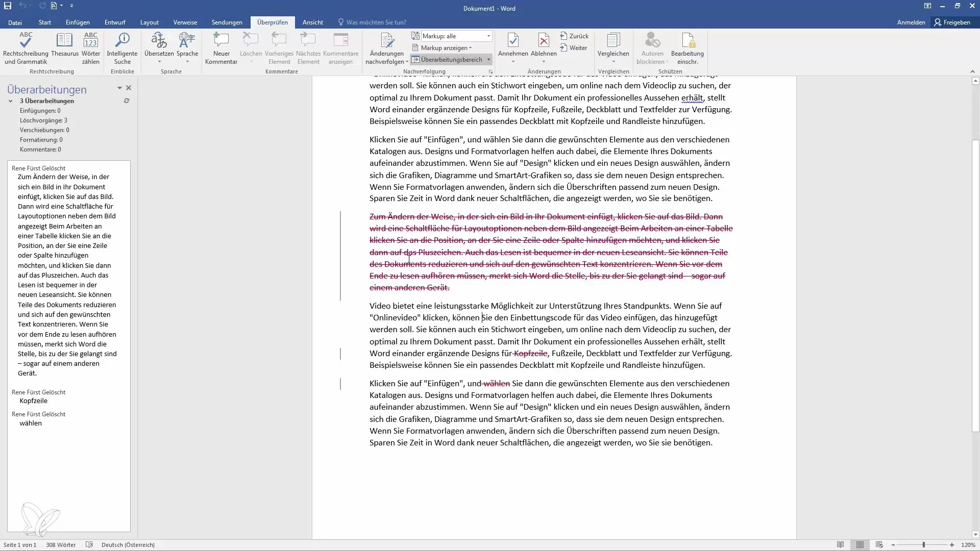Click Anmelden to sign in
This screenshot has height=551, width=980.
[x=911, y=22]
